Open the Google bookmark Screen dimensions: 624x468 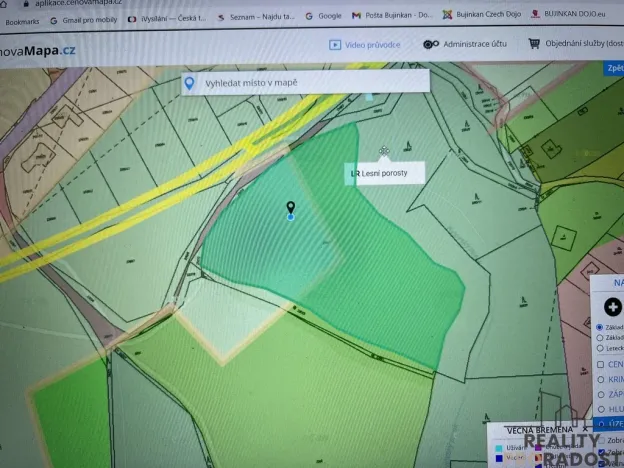(x=322, y=17)
